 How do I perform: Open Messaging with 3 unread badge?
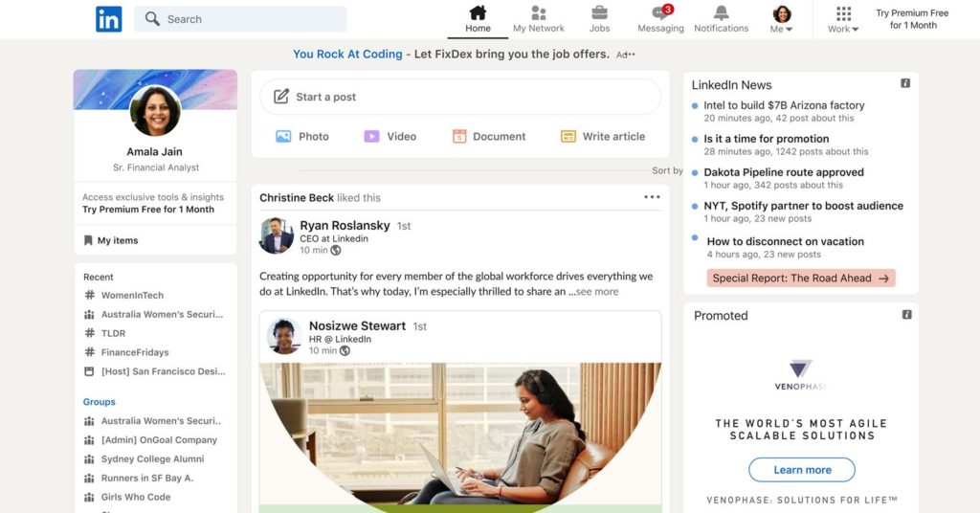point(660,19)
